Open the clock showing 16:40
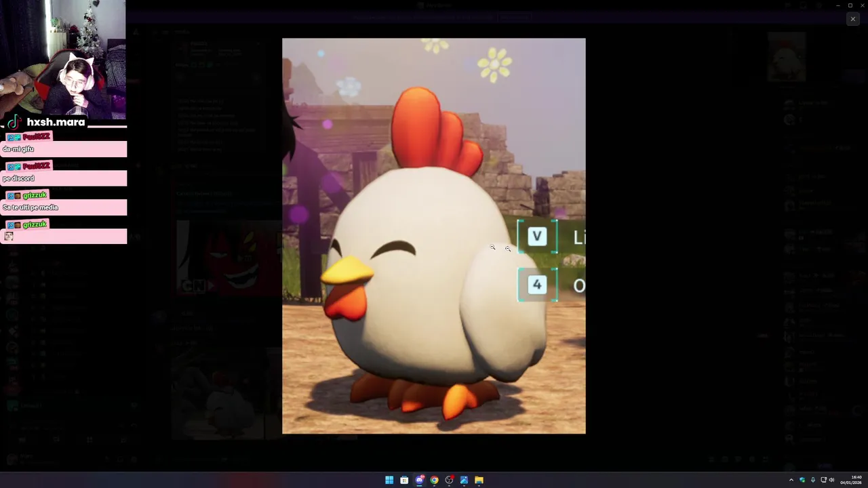 [x=851, y=480]
